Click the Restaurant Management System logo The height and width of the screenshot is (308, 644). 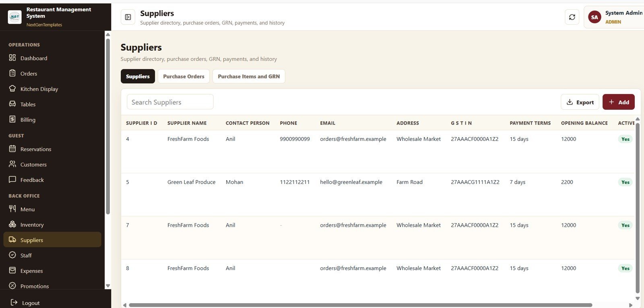click(x=15, y=17)
